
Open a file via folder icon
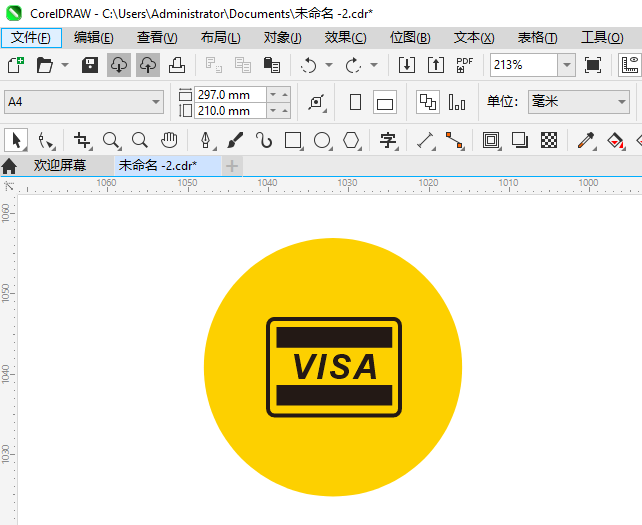(44, 65)
